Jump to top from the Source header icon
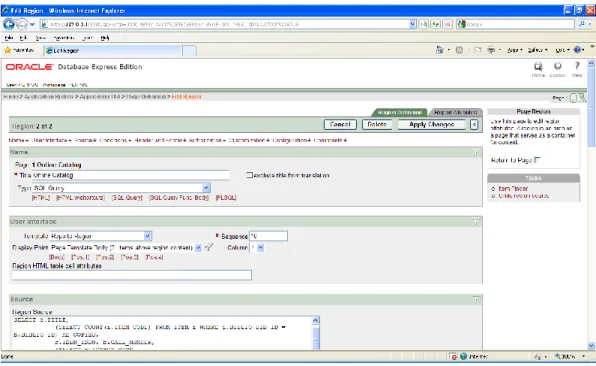 tap(476, 300)
